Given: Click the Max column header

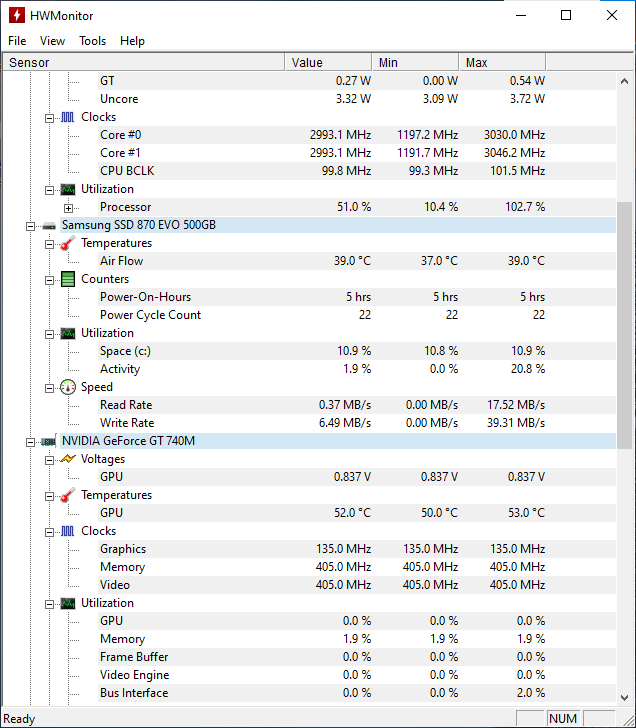Looking at the screenshot, I should tap(502, 62).
